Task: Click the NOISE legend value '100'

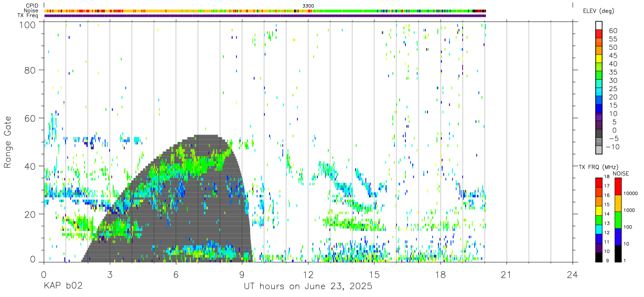Action: pos(627,227)
